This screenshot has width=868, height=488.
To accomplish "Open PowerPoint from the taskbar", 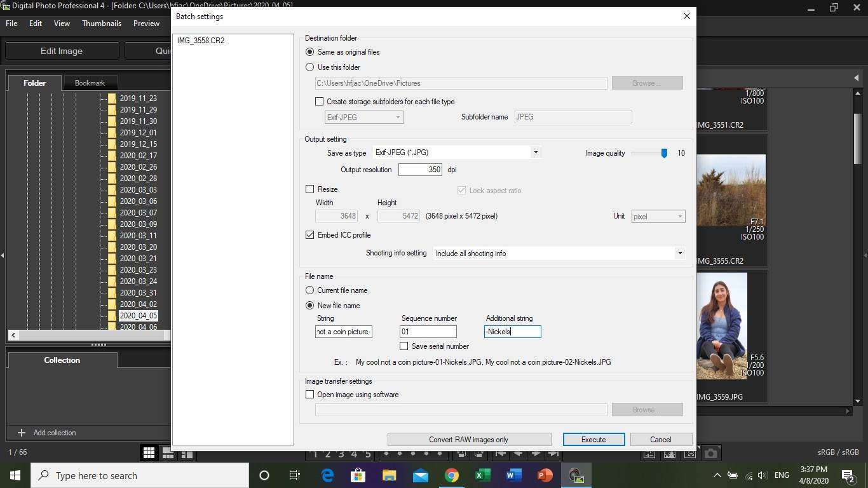I will (545, 475).
